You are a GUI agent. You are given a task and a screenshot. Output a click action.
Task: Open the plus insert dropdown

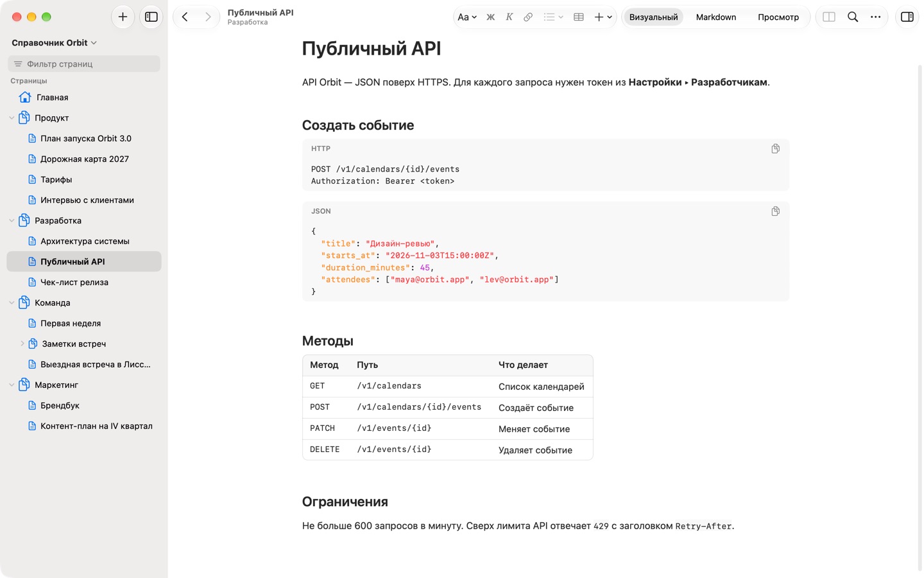point(603,17)
